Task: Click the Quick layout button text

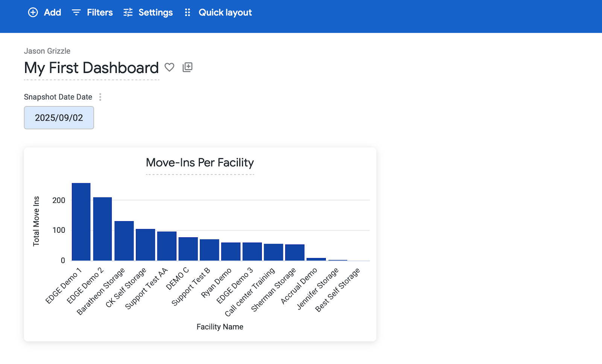Action: point(225,12)
